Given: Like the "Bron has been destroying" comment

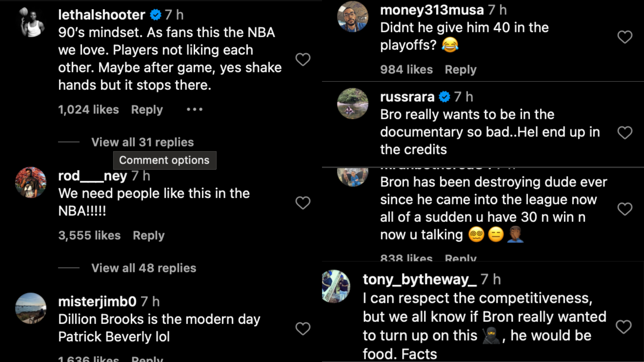Looking at the screenshot, I should (x=625, y=209).
